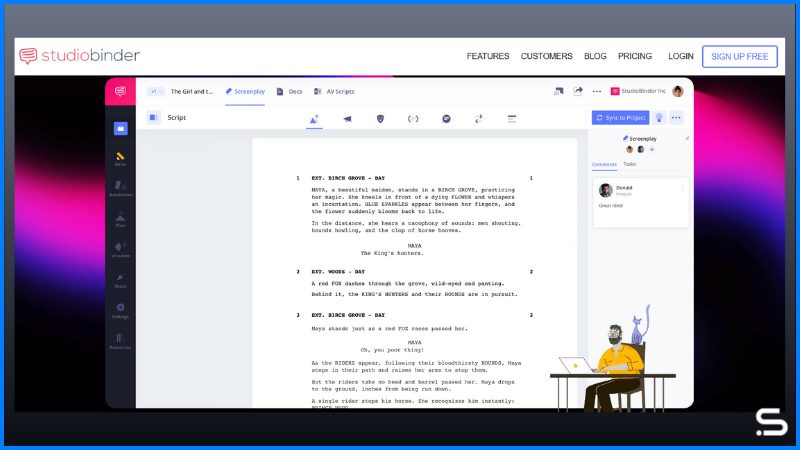Open Resources in the sidebar
The image size is (800, 450).
pos(120,341)
